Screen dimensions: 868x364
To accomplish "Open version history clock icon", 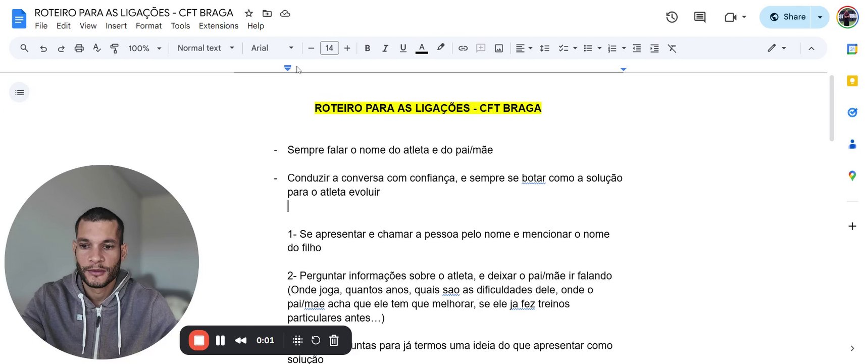I will tap(672, 17).
